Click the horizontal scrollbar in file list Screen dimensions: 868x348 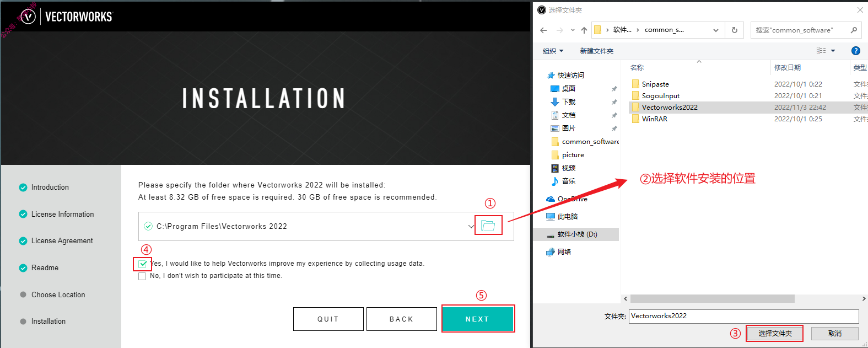point(713,299)
